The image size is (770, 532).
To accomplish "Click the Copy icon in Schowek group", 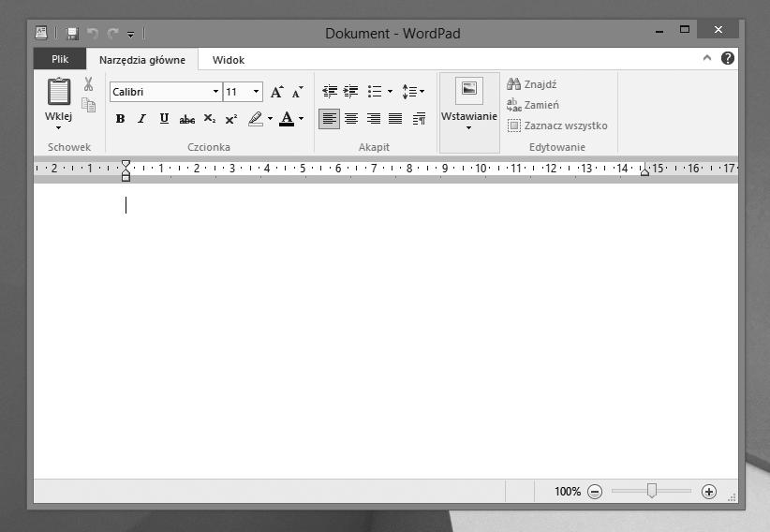I will 88,105.
